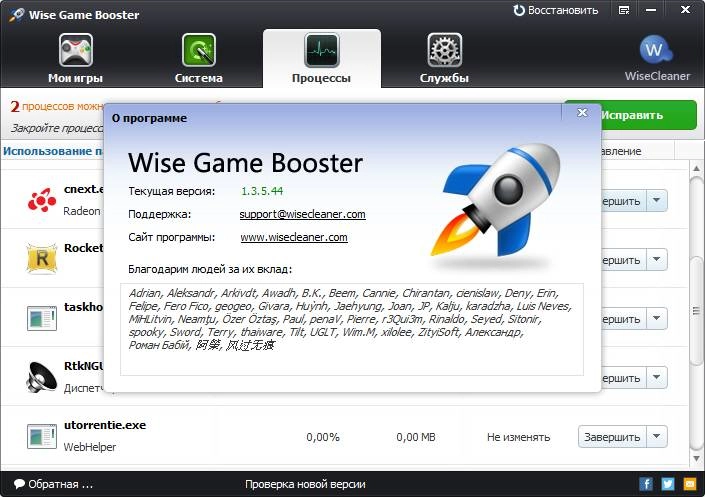Click the utorrentie.exe process icon
The height and width of the screenshot is (497, 705).
point(42,436)
